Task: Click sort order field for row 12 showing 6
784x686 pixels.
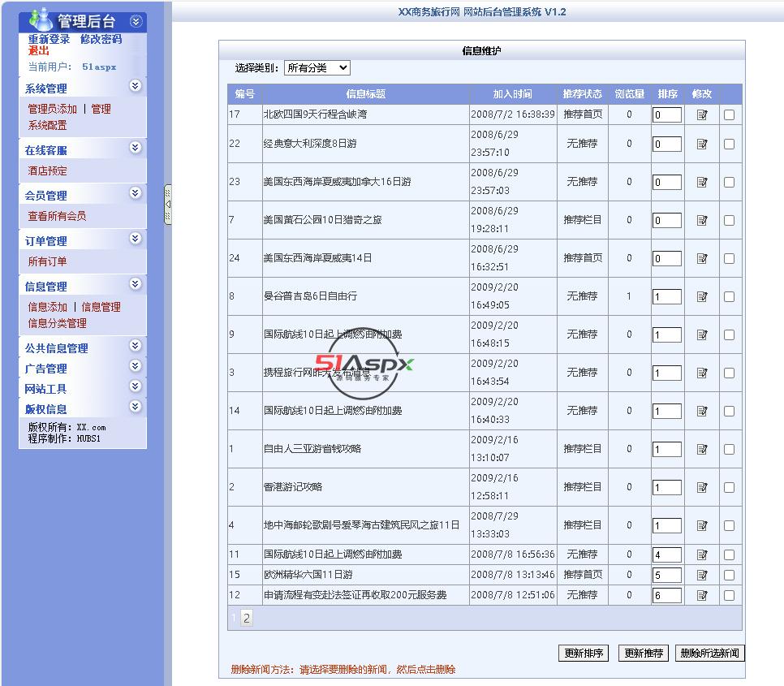Action: (x=666, y=595)
